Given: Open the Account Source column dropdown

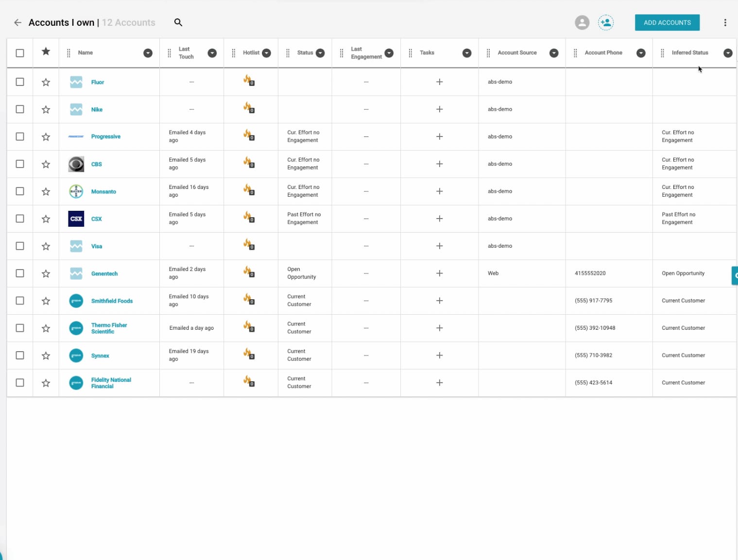Looking at the screenshot, I should pyautogui.click(x=554, y=53).
